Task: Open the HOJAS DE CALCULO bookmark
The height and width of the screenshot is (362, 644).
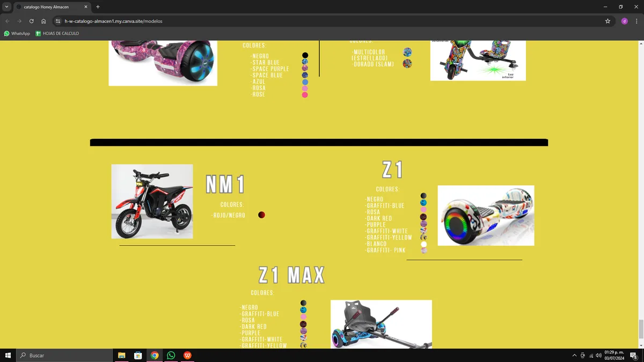Action: (x=57, y=33)
